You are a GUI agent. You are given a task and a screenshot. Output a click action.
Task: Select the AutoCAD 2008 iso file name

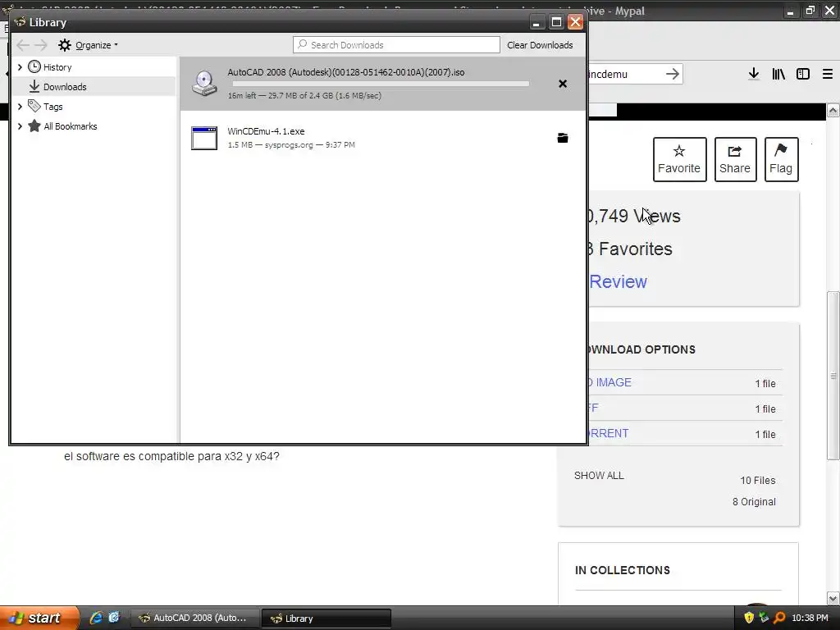[346, 72]
